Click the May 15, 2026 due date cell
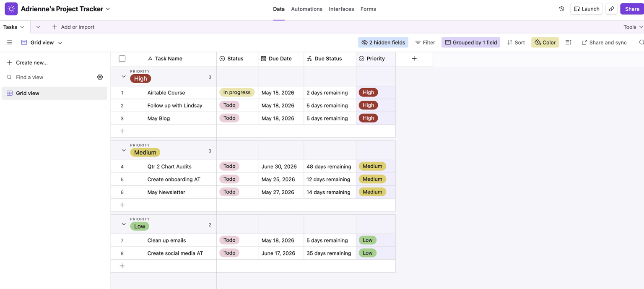 281,93
